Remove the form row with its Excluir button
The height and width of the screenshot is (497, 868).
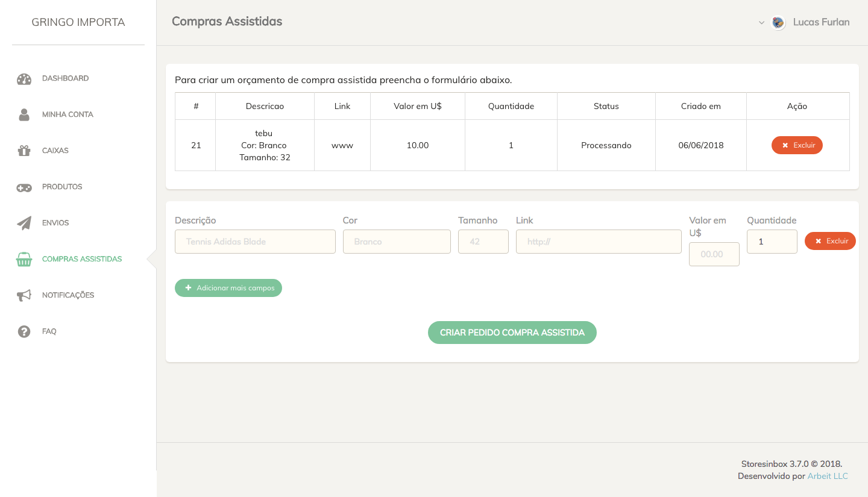[x=830, y=241]
